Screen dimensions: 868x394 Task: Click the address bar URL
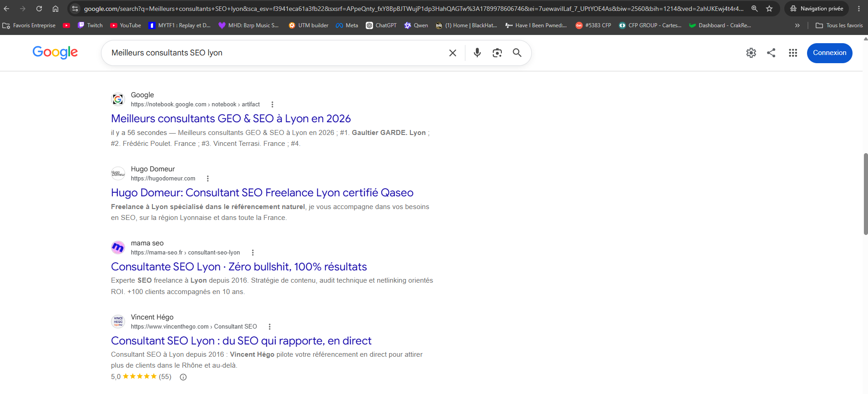(x=414, y=9)
